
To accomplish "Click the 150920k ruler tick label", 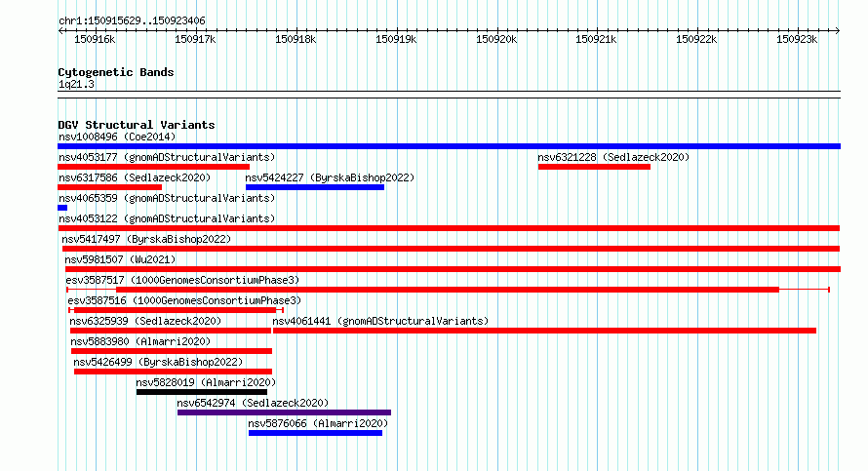I will point(496,39).
